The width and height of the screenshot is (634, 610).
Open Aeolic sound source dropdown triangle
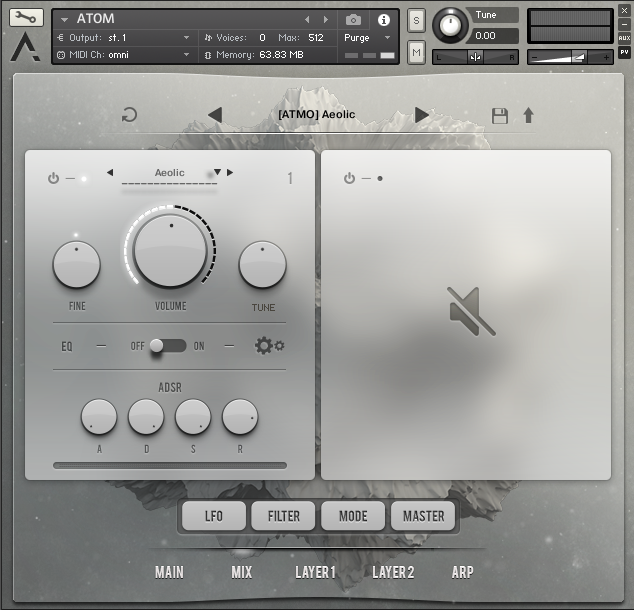(x=218, y=172)
